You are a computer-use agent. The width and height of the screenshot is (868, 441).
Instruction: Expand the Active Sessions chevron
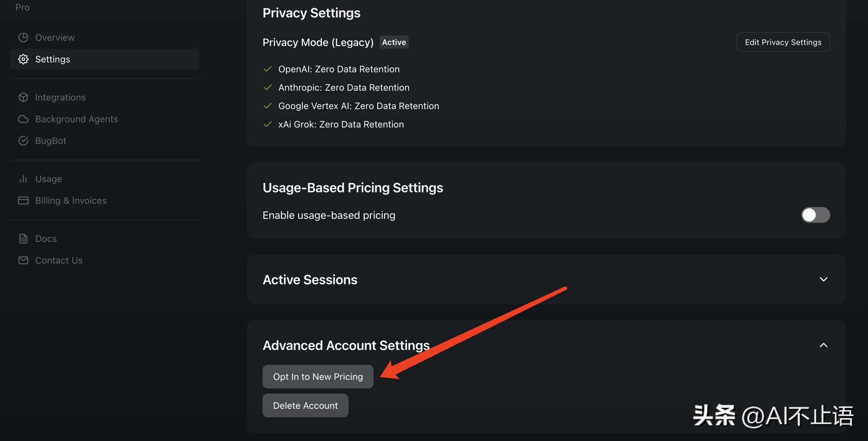[x=823, y=279]
